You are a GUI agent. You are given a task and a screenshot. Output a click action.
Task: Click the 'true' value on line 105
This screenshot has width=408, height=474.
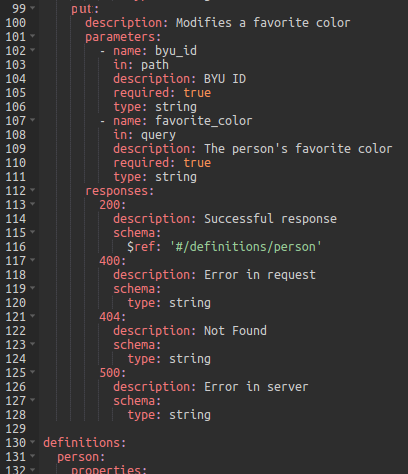coord(197,93)
